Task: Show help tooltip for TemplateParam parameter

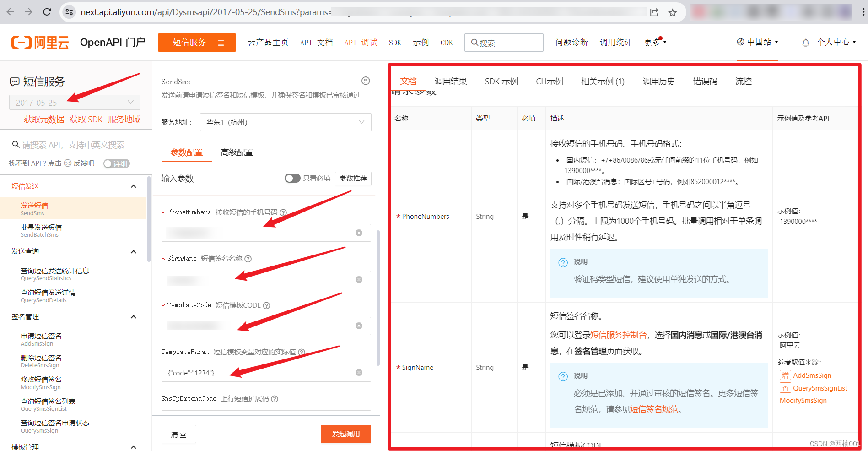Action: click(x=302, y=352)
